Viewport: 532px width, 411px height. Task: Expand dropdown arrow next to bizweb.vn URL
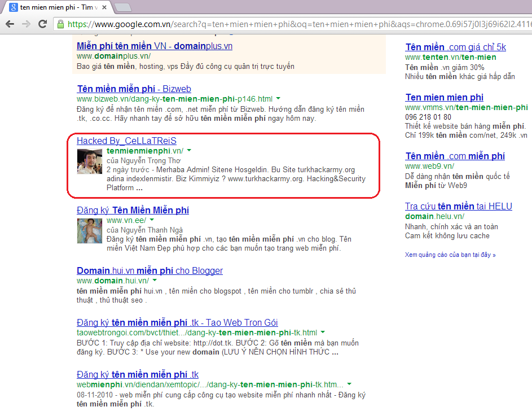(x=279, y=99)
